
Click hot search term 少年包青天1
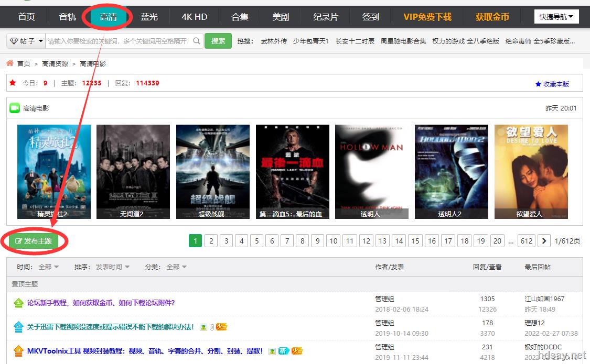tap(311, 41)
